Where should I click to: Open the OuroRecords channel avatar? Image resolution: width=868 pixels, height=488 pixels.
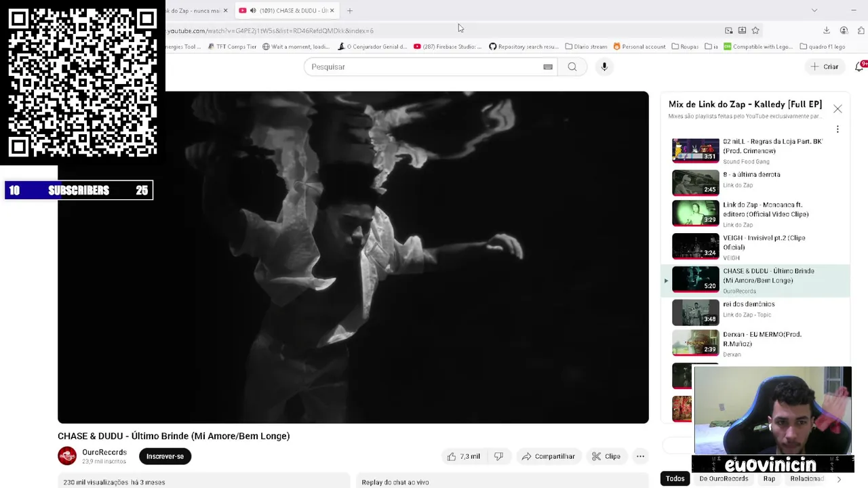pos(67,456)
